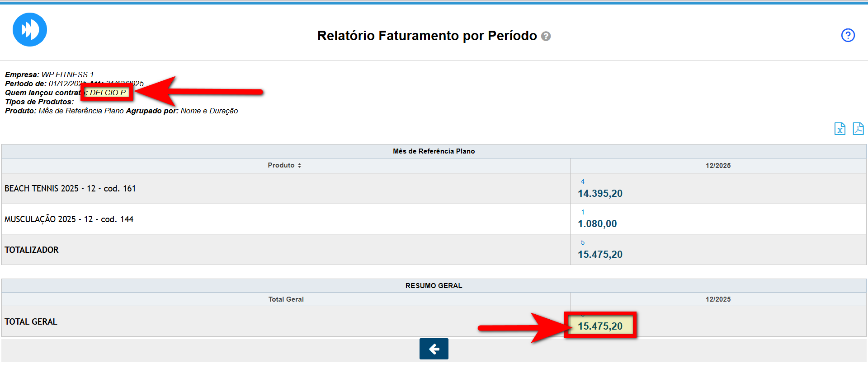Screen dimensions: 868x368
Task: Click Mês de Referência Plano table header
Action: (434, 151)
